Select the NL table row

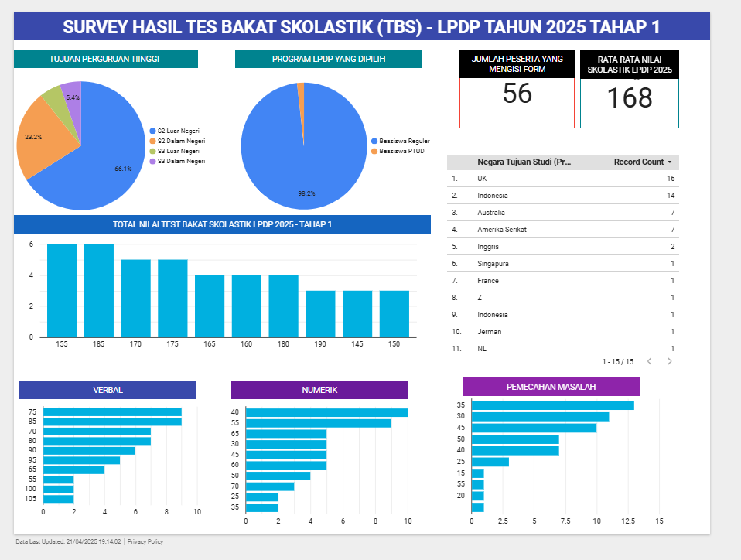[x=563, y=349]
